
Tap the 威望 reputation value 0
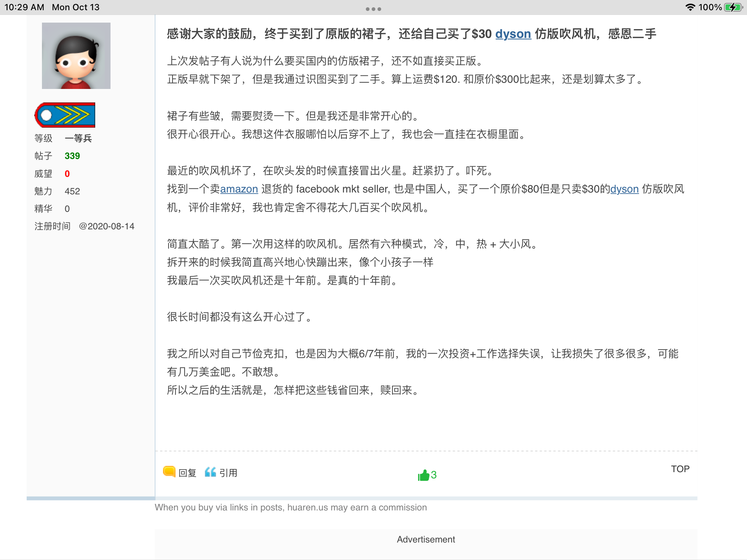67,174
